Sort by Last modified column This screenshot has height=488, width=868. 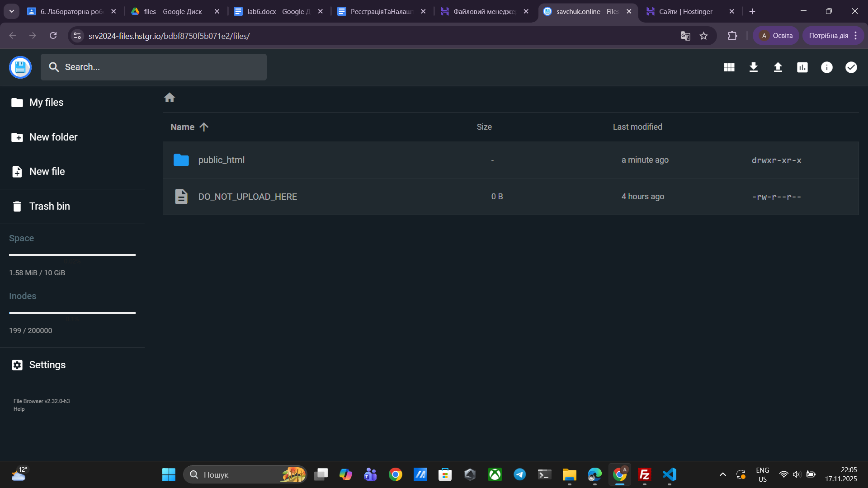tap(637, 127)
